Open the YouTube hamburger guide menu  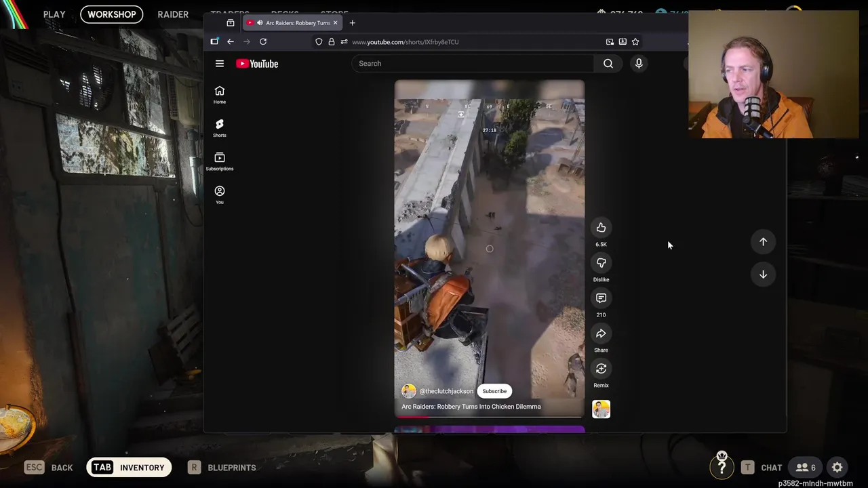pos(220,64)
